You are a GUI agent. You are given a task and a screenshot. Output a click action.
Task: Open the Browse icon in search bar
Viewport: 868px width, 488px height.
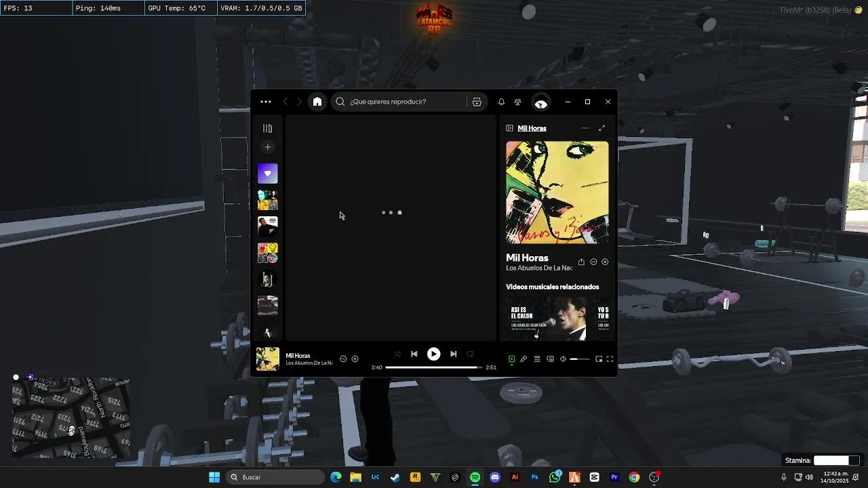(x=477, y=102)
